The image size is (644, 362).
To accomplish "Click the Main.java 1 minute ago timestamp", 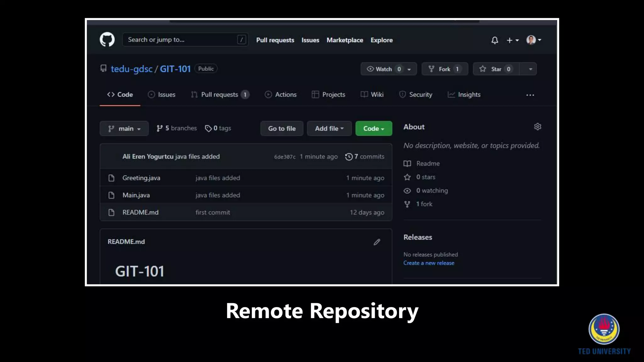I will [365, 195].
